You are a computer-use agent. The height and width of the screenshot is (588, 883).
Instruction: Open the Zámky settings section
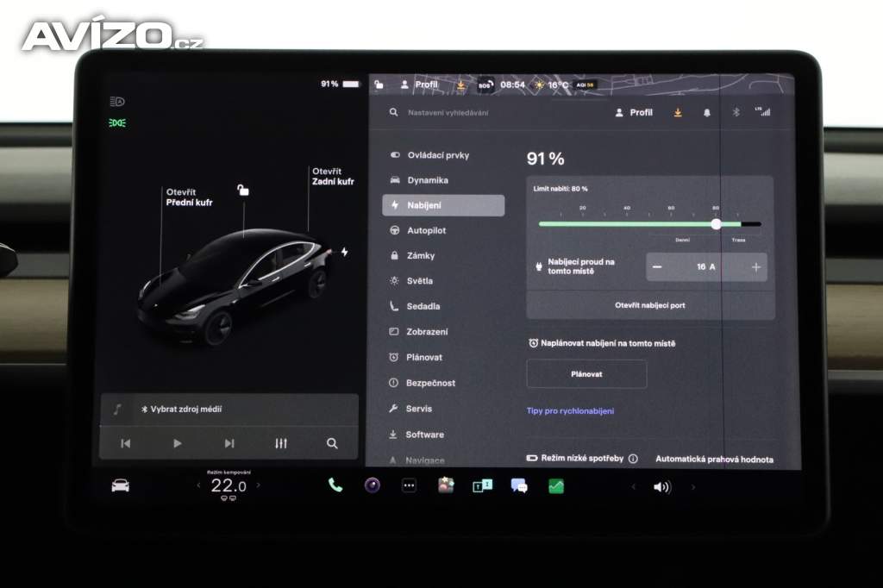coord(420,256)
